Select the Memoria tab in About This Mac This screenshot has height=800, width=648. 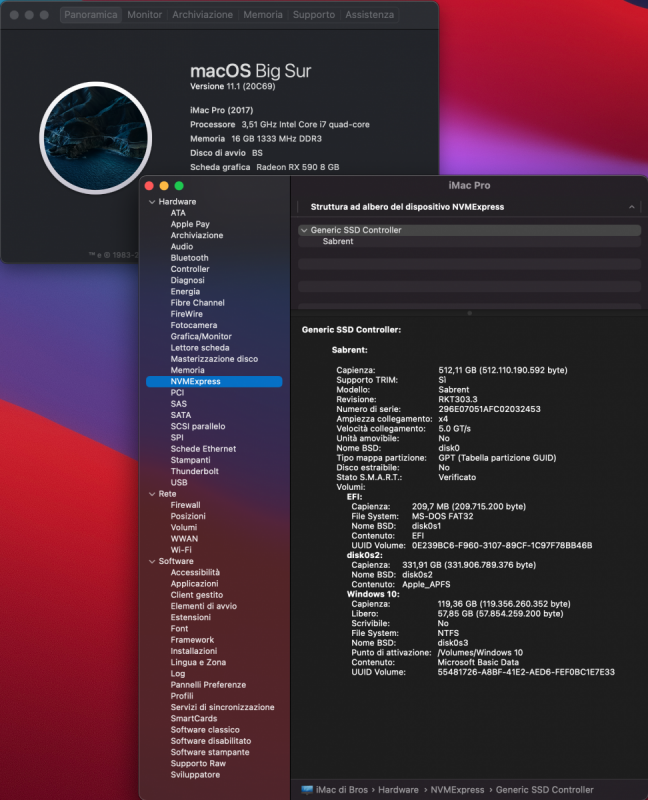click(263, 15)
